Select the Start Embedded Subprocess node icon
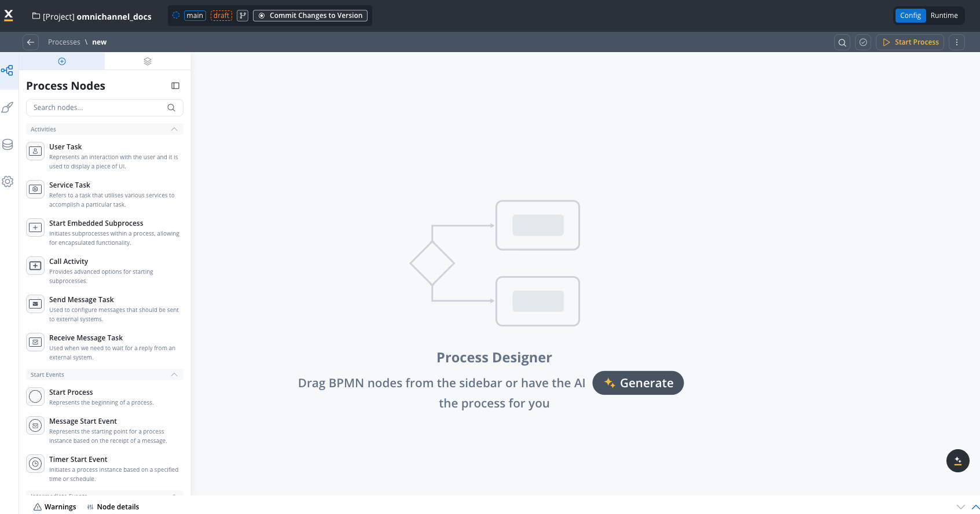Image resolution: width=980 pixels, height=514 pixels. point(35,227)
